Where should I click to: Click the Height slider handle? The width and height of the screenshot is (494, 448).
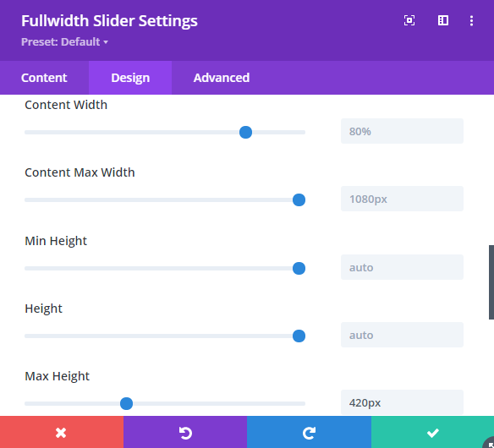299,336
